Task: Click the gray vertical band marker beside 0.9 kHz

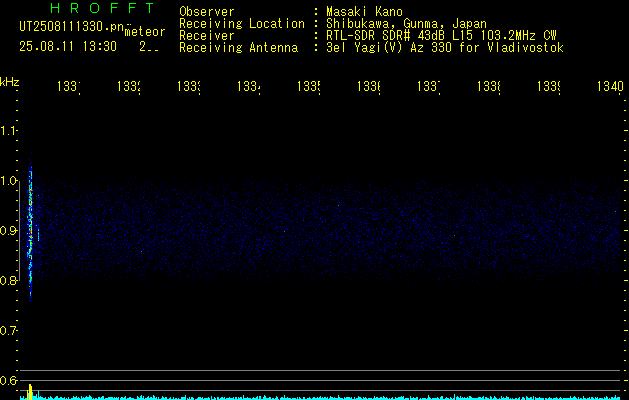Action: point(19,230)
